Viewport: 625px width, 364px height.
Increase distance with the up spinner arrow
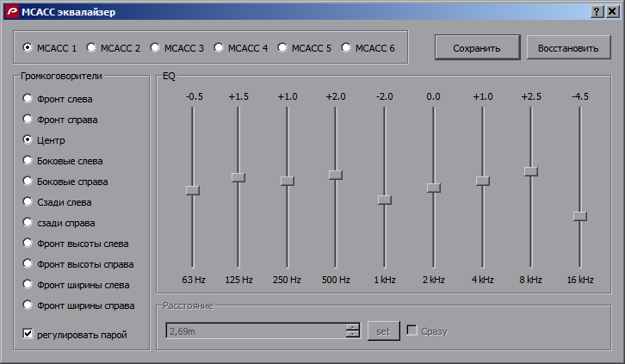tap(353, 327)
